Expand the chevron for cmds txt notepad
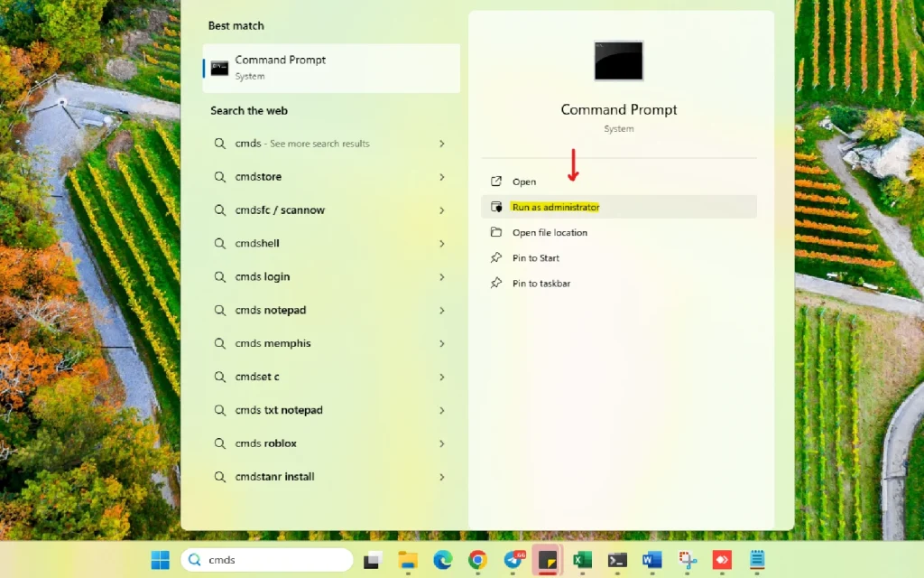 pos(441,410)
